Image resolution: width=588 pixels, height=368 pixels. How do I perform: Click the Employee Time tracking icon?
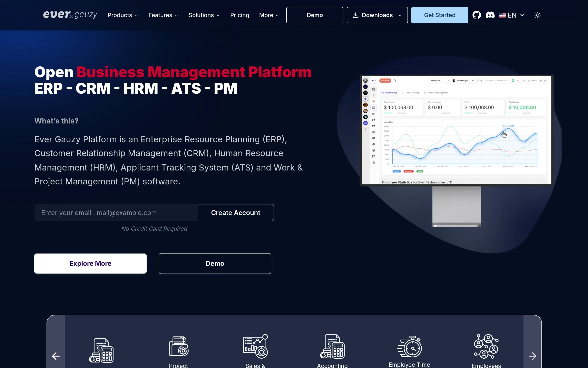coord(409,346)
